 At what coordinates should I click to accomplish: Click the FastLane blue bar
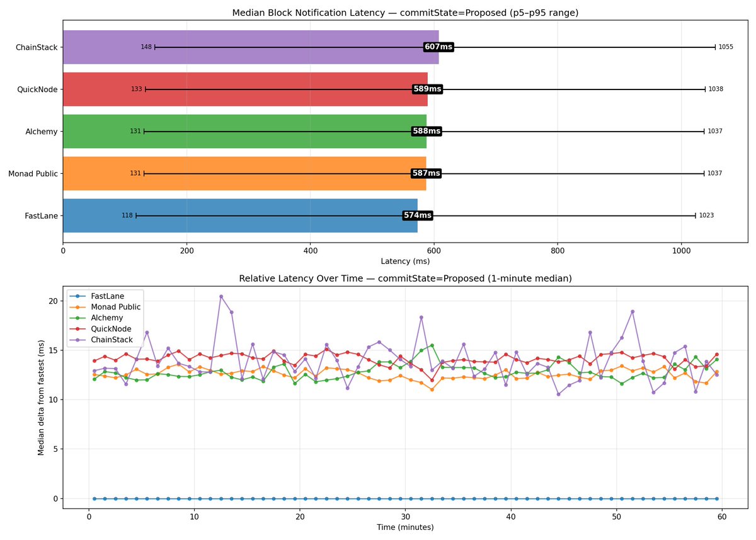click(241, 215)
